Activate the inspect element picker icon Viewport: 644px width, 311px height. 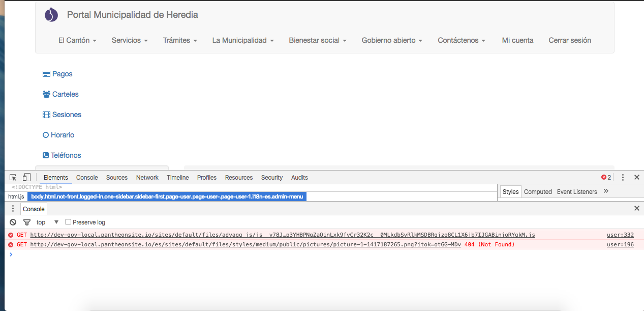13,177
